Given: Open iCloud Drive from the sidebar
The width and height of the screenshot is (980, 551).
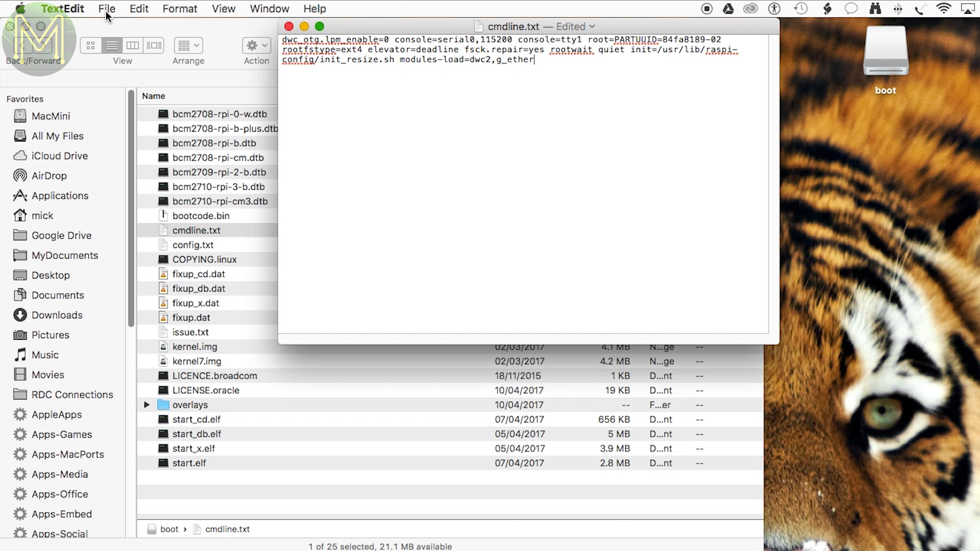Looking at the screenshot, I should [x=59, y=156].
